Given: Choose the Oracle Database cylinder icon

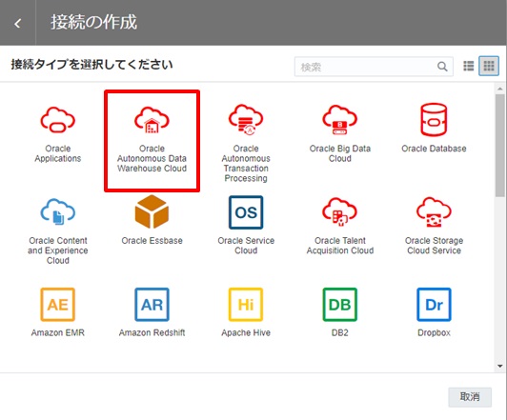Looking at the screenshot, I should point(434,120).
